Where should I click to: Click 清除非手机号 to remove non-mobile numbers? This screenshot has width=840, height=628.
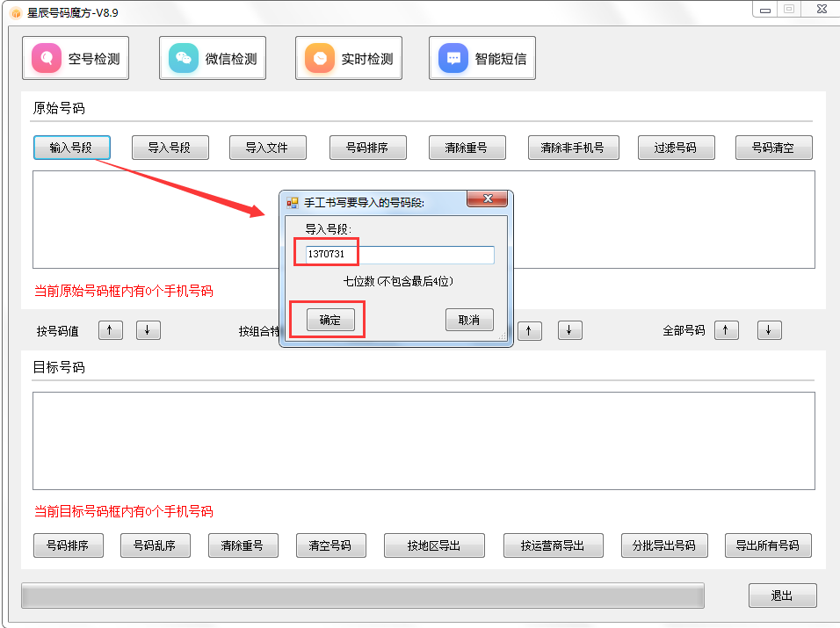coord(573,148)
